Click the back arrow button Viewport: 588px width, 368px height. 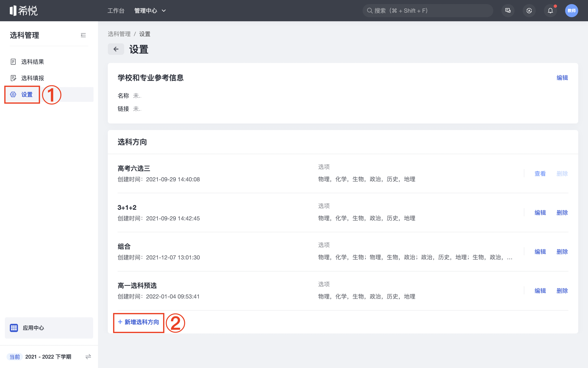(116, 49)
